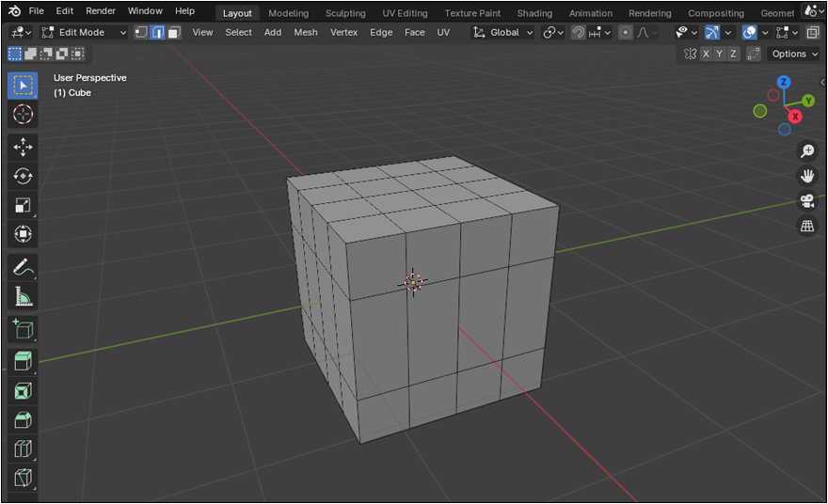
Task: Switch to Face select mode
Action: point(174,32)
